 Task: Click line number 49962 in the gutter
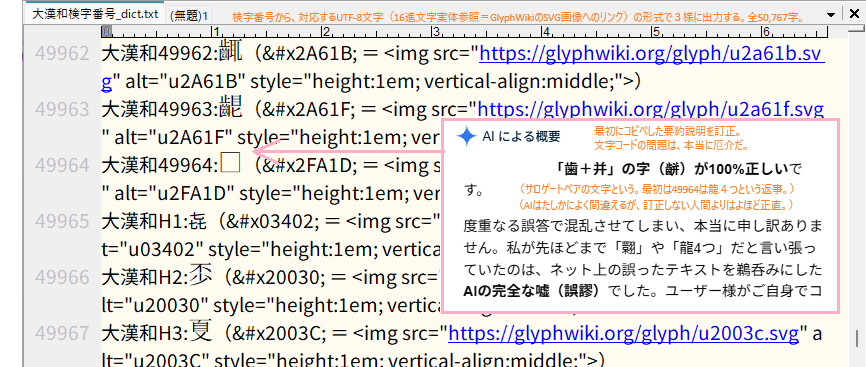(62, 54)
